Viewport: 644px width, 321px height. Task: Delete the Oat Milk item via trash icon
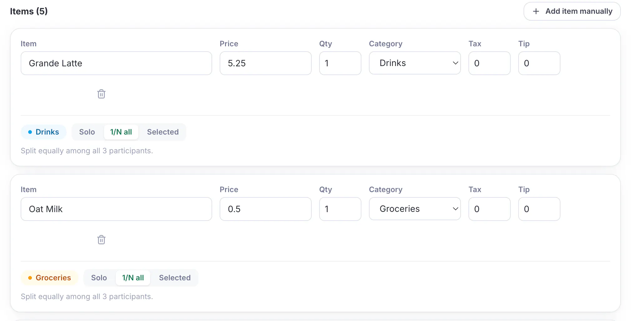tap(101, 240)
